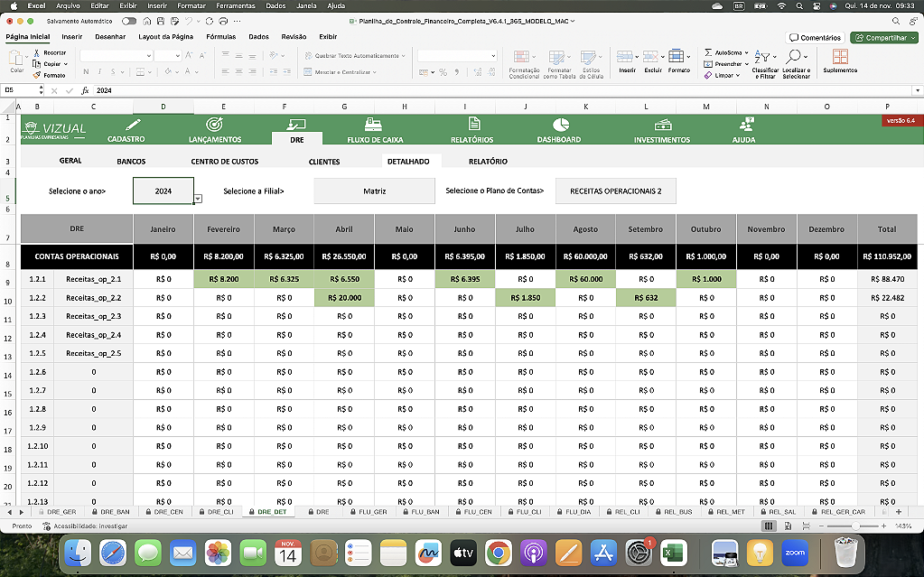
Task: Open the CENTRO DE CUSTOS sub-tab
Action: tap(225, 162)
